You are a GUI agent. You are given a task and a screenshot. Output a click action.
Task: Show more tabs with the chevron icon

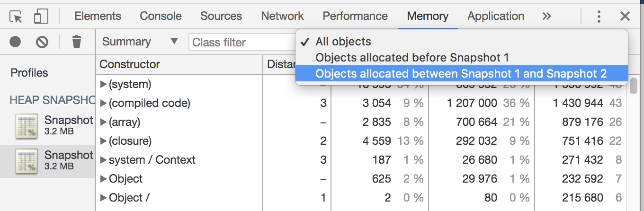547,17
